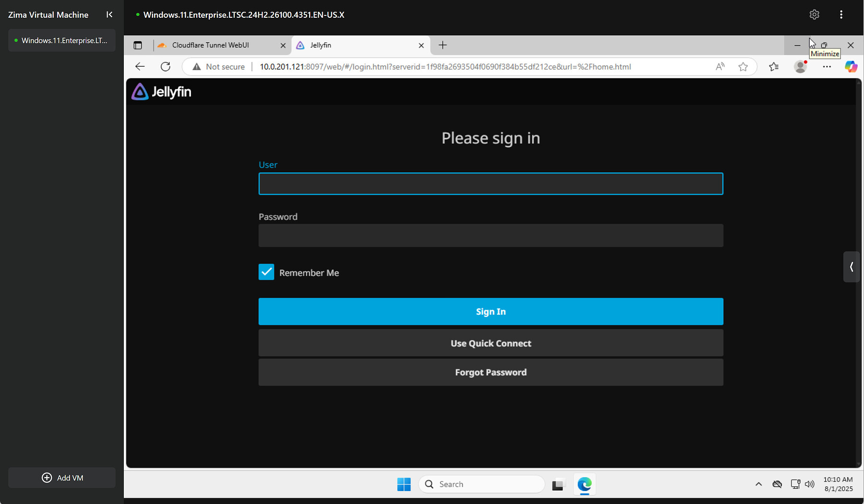Go back to previous page
The width and height of the screenshot is (864, 504).
(140, 67)
